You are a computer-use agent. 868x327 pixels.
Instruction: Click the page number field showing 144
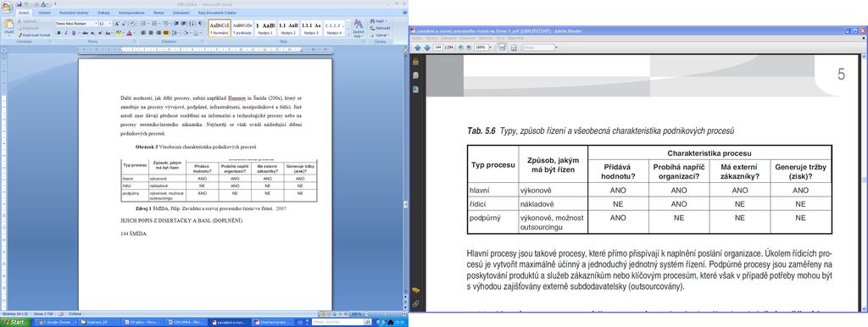click(438, 47)
